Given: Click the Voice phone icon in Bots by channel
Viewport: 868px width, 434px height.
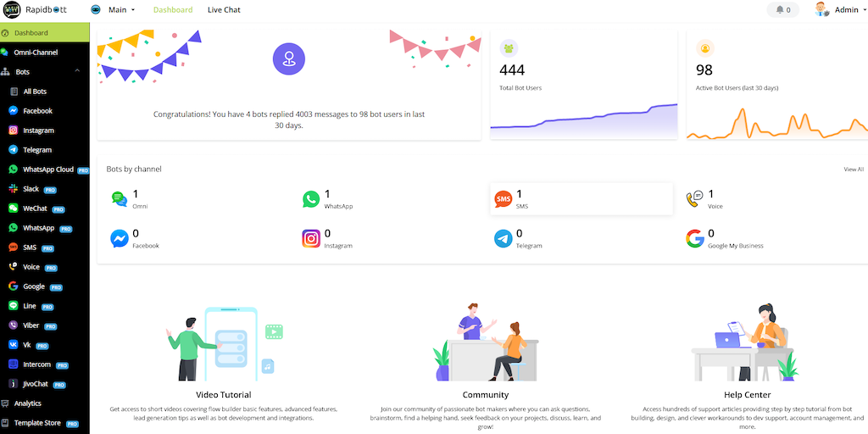Looking at the screenshot, I should 695,199.
